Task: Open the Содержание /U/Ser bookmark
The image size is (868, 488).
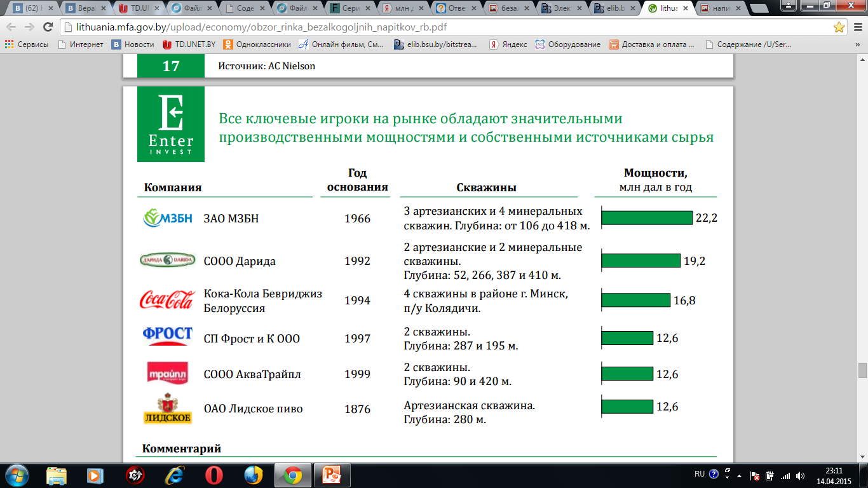Action: pos(748,44)
